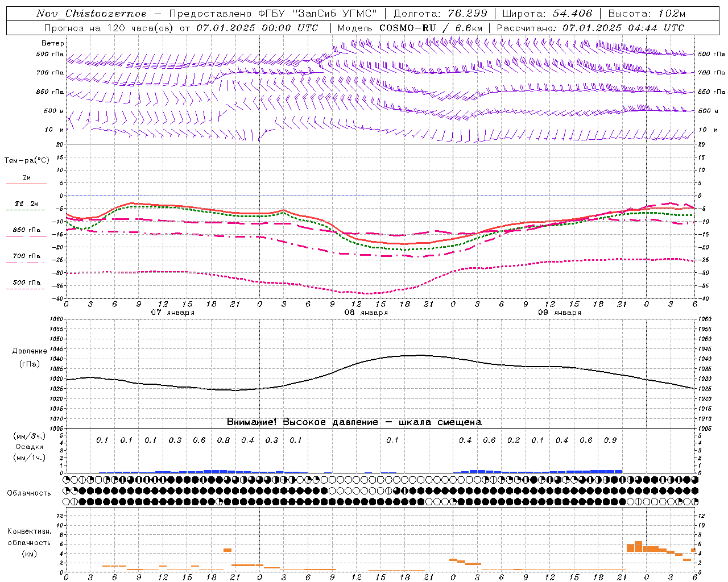Click the (км) units label
This screenshot has width=728, height=582.
point(30,554)
